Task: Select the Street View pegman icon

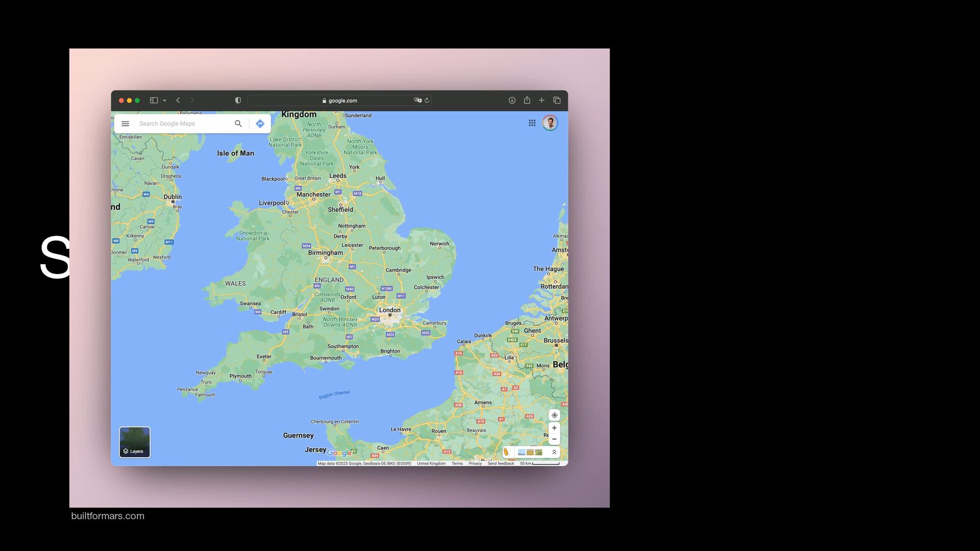Action: pos(506,452)
